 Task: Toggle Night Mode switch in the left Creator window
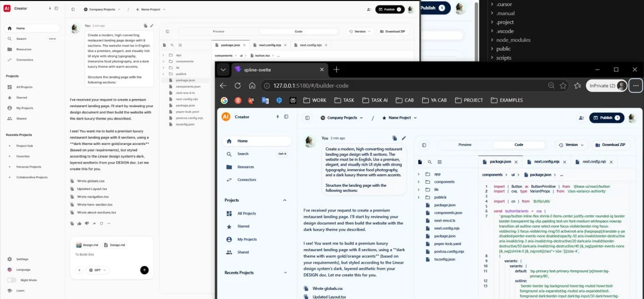[x=11, y=280]
